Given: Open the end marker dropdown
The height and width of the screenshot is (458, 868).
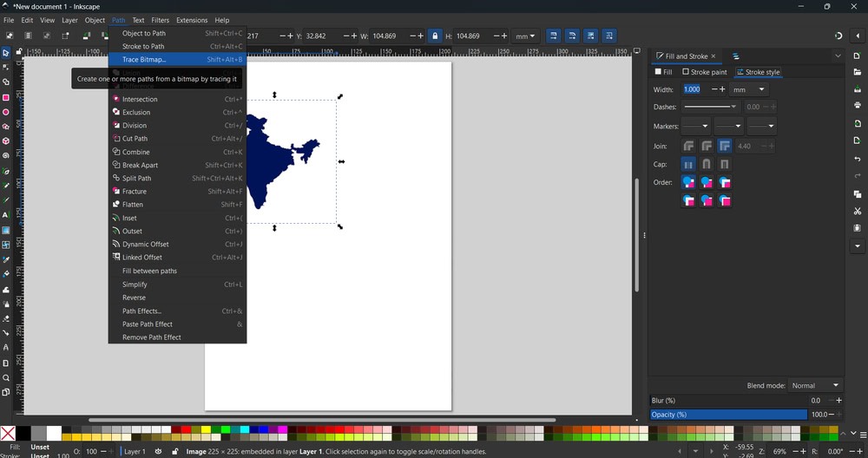Looking at the screenshot, I should click(761, 126).
